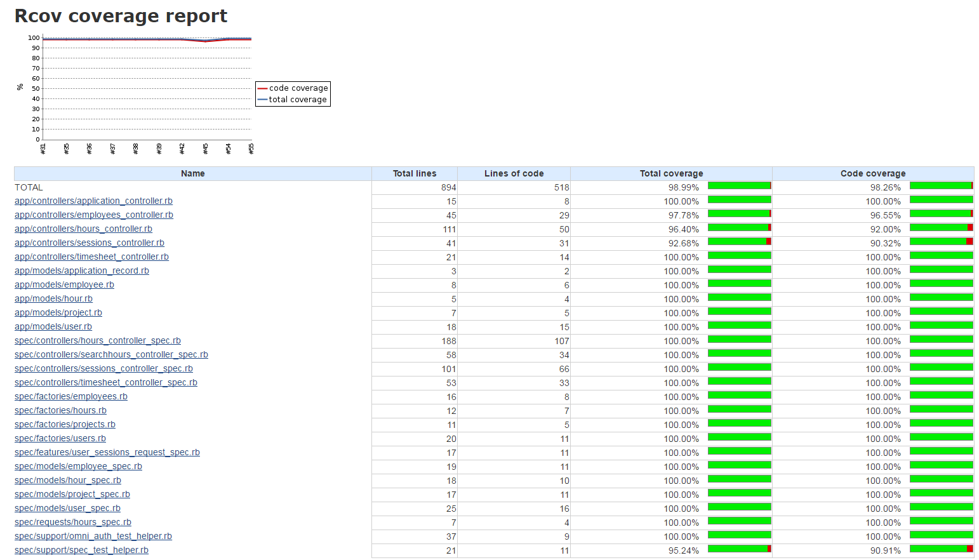Click the code coverage legend entry
Screen dimensions: 979x560
(x=293, y=88)
